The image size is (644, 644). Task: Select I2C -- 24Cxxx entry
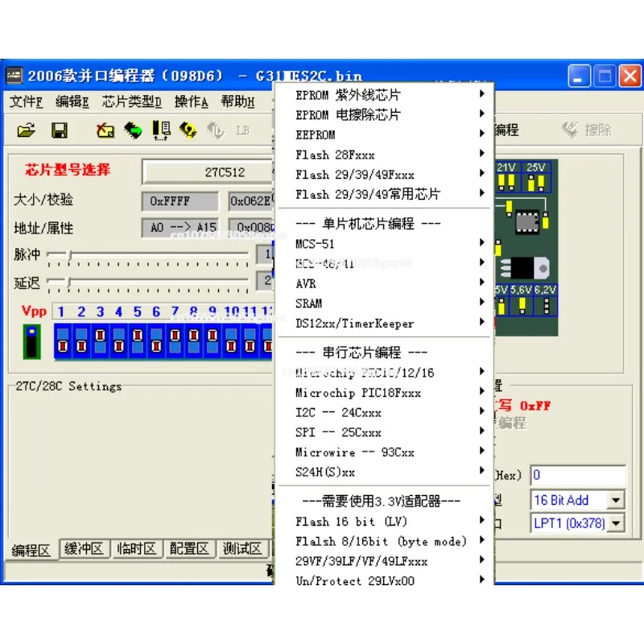pyautogui.click(x=385, y=412)
